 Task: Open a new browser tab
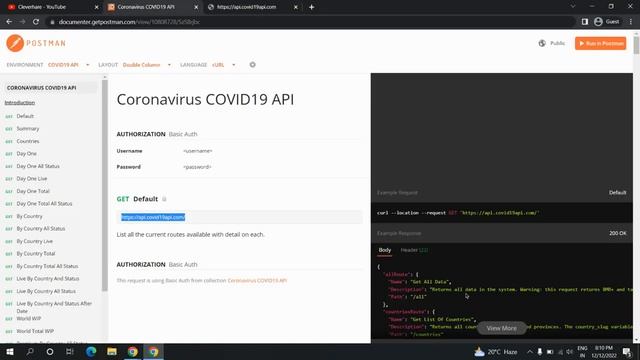pos(311,7)
